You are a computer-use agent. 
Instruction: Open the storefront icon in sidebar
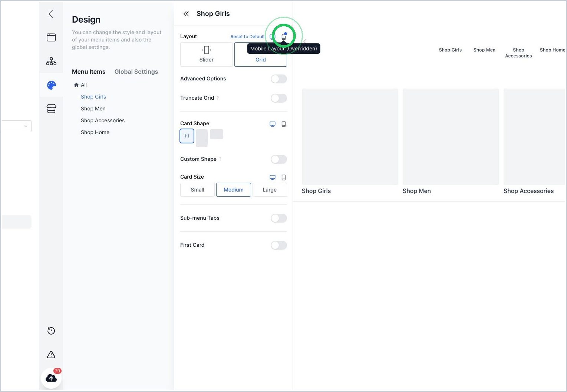point(51,109)
